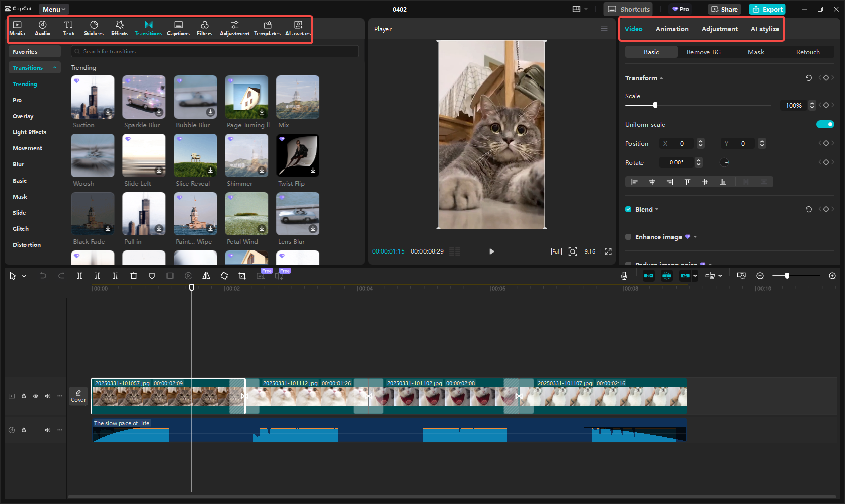This screenshot has height=504, width=845.
Task: Uncheck the Blend checkbox
Action: (628, 209)
